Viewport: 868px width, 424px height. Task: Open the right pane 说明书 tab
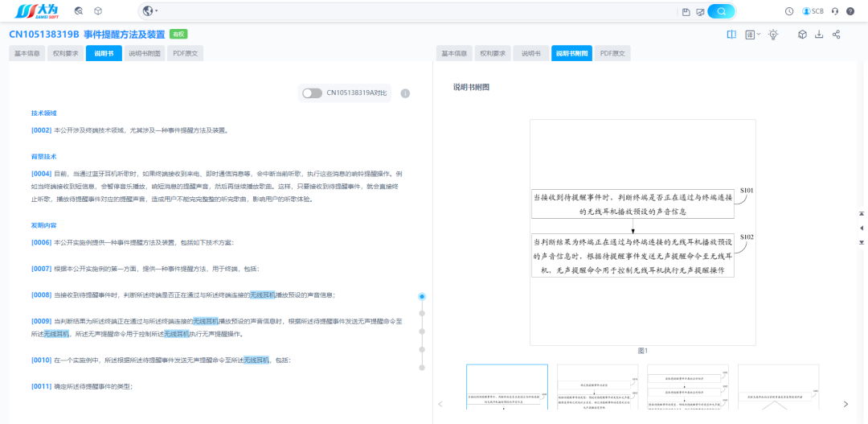531,54
